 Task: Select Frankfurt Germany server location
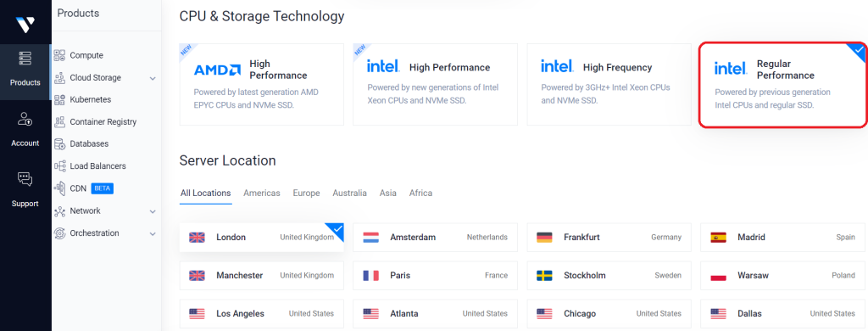(609, 238)
